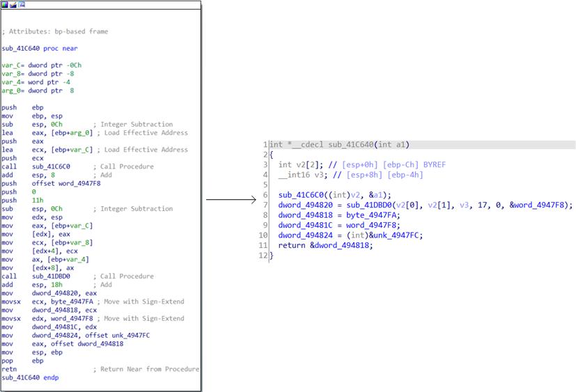This screenshot has width=576, height=392.
Task: Click the 'lea ecx, [ebp+var_C]' instruction
Action: tap(47, 150)
